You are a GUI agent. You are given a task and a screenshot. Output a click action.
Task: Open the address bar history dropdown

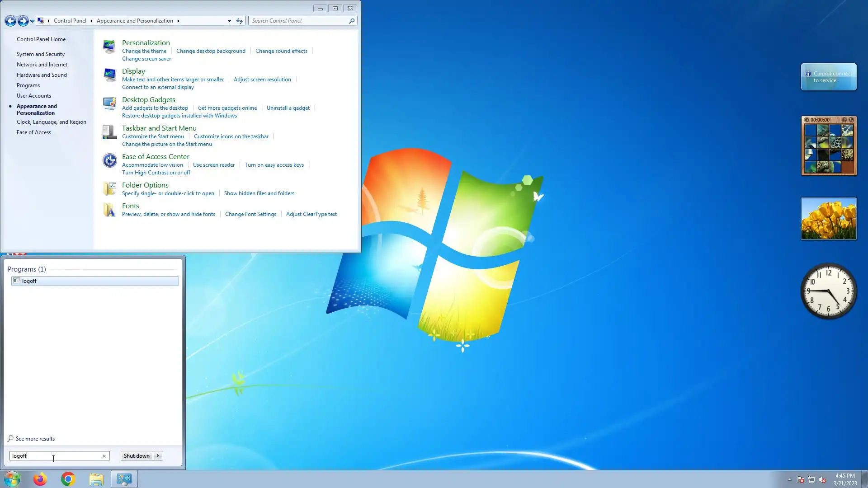coord(229,21)
